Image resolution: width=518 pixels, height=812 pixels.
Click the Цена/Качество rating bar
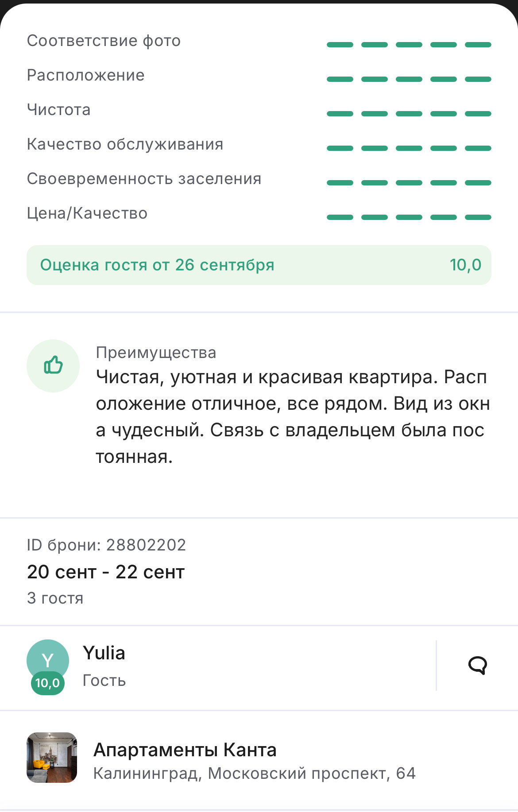coord(409,217)
